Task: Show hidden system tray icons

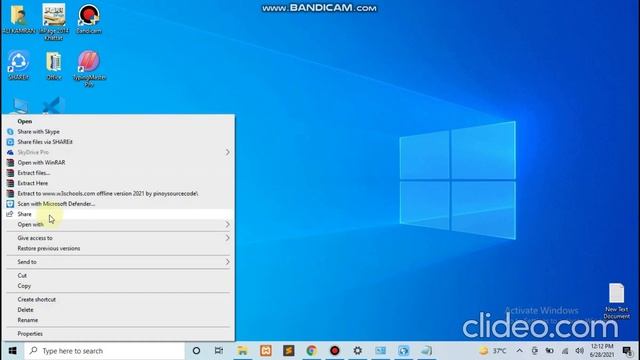Action: point(519,351)
